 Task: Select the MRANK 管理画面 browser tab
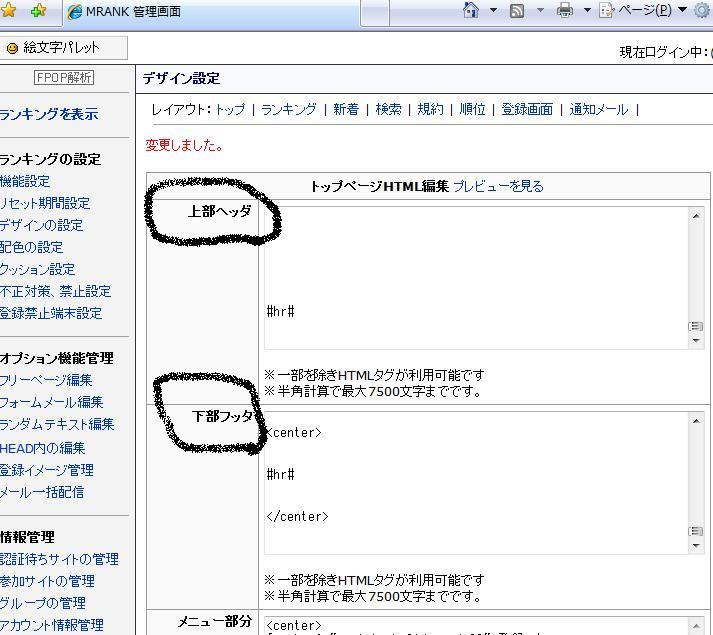[x=211, y=12]
